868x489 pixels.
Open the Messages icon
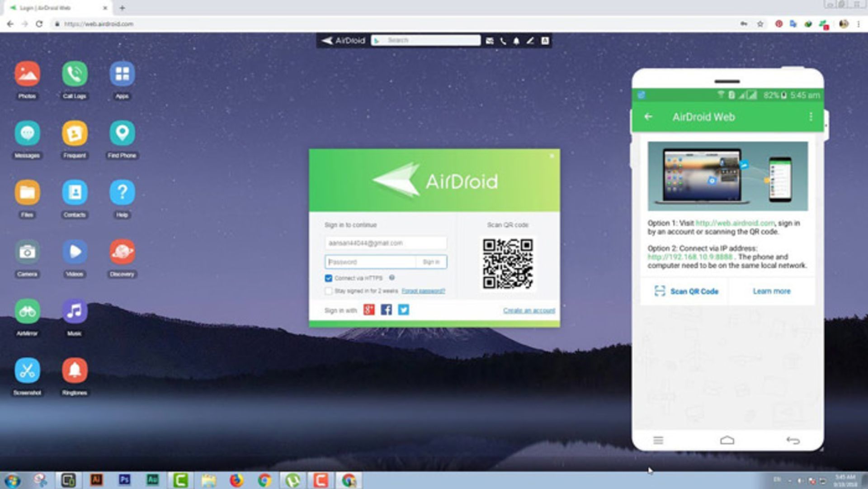[27, 133]
